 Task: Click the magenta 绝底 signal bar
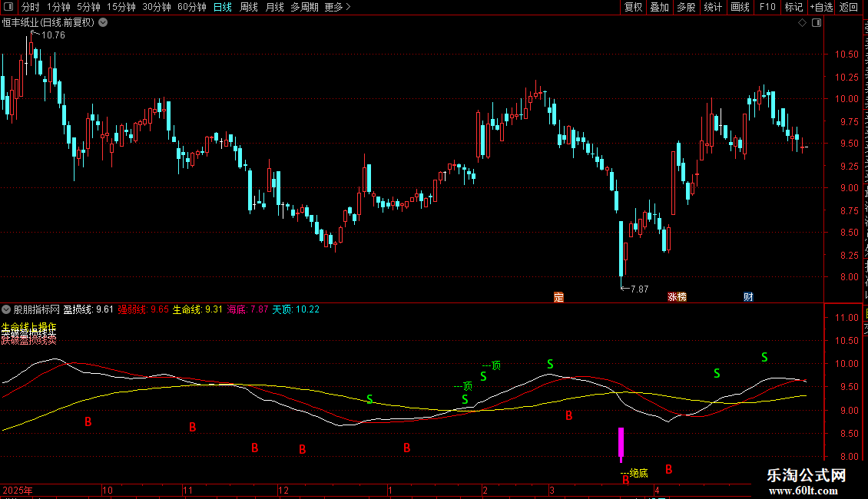[x=621, y=444]
